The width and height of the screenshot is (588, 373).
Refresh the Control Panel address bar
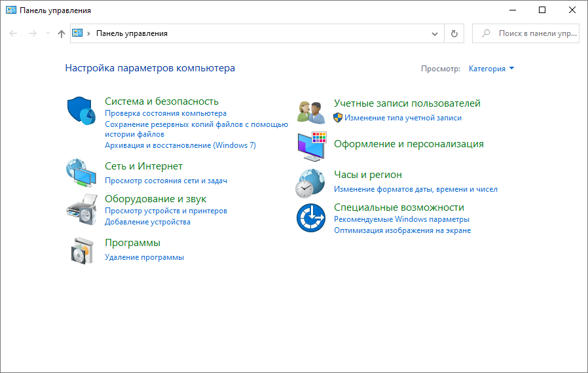(x=454, y=33)
